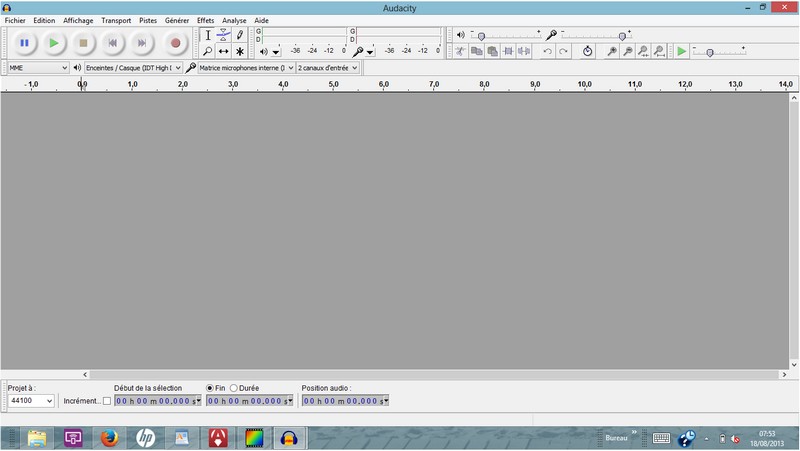This screenshot has height=451, width=800.
Task: Open the MME audio host dropdown
Action: [37, 68]
